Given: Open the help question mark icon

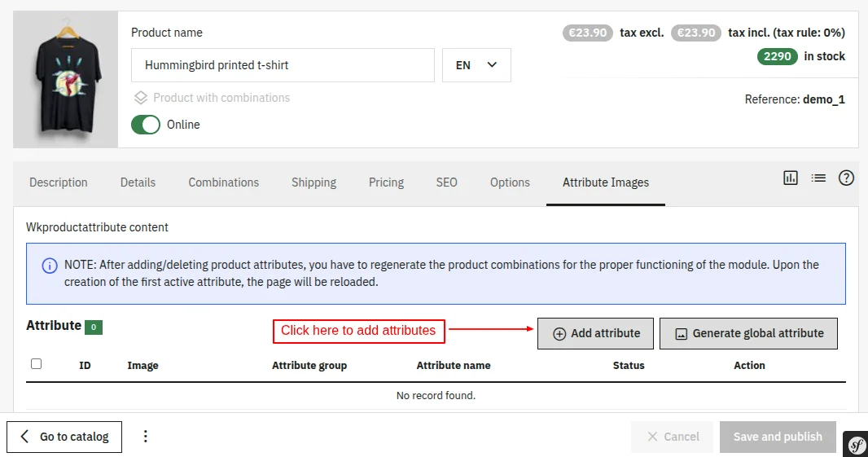Looking at the screenshot, I should coord(846,178).
